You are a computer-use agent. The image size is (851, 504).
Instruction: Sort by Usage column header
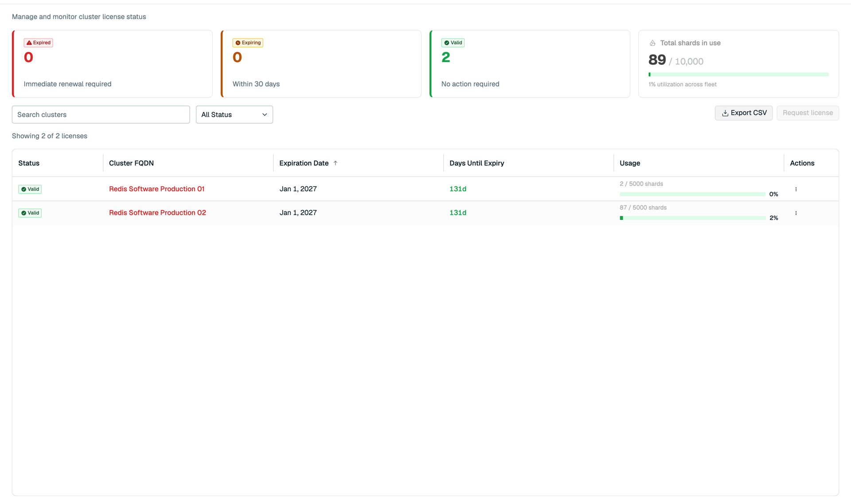pyautogui.click(x=629, y=163)
